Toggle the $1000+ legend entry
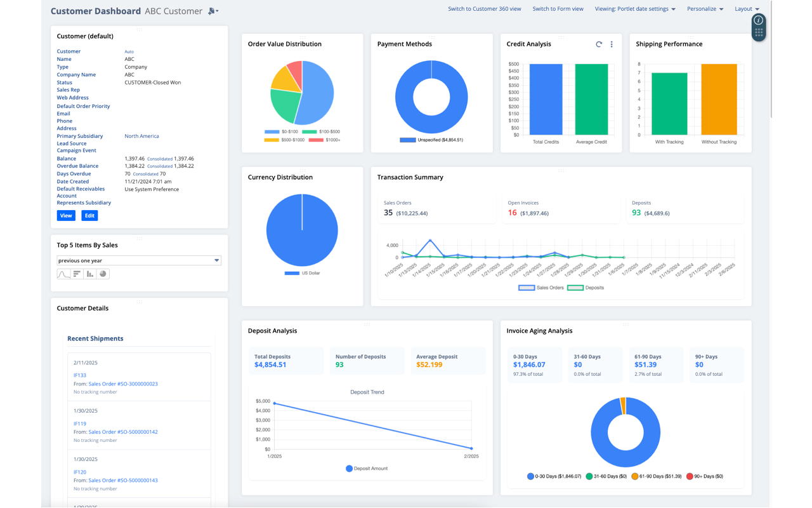 (x=324, y=140)
